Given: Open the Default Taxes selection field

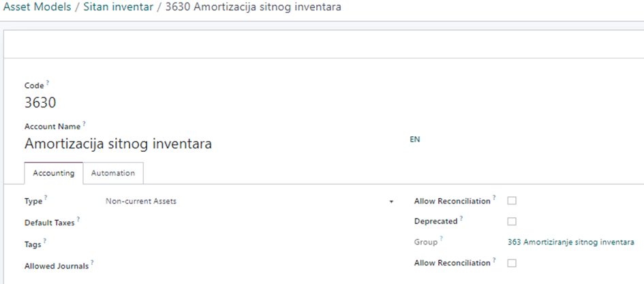Looking at the screenshot, I should 249,222.
